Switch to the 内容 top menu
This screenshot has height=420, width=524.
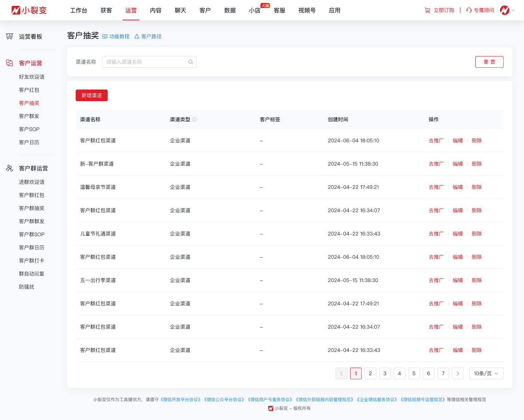156,10
